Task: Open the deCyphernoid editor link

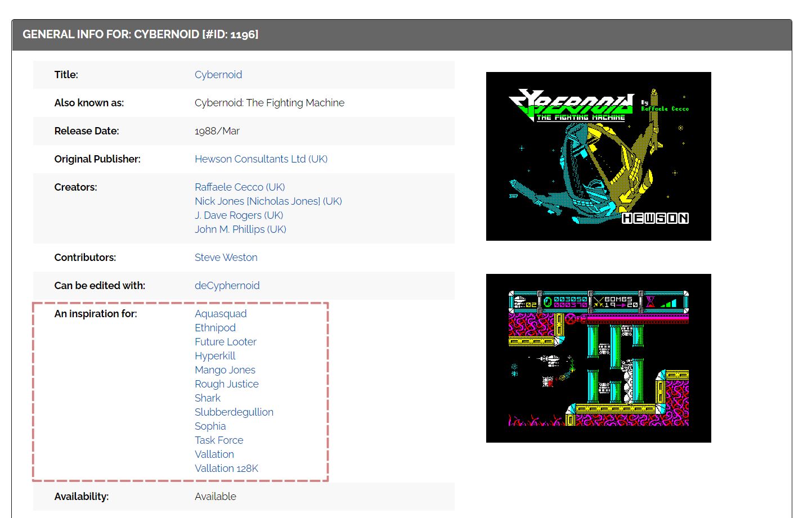Action: point(227,286)
